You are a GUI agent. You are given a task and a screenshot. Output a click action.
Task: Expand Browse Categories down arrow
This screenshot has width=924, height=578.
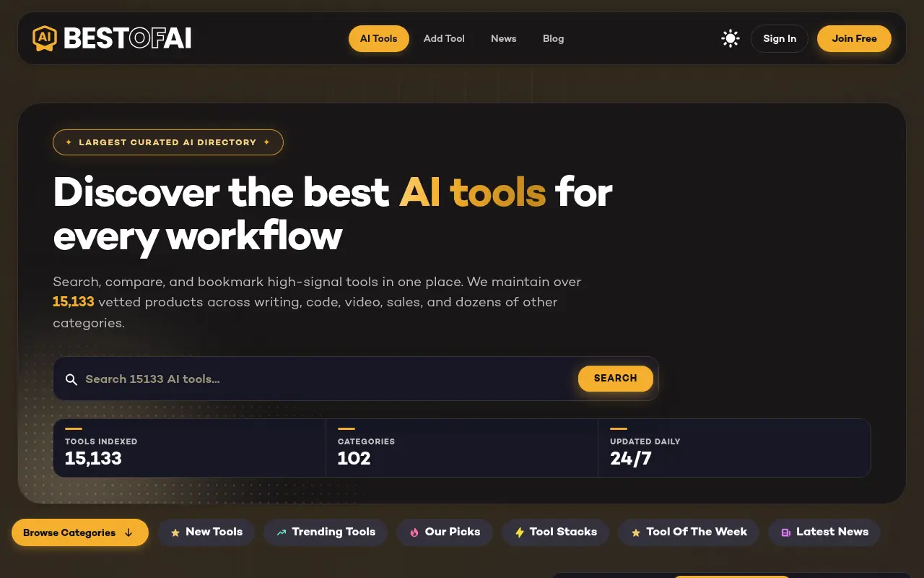pyautogui.click(x=128, y=532)
